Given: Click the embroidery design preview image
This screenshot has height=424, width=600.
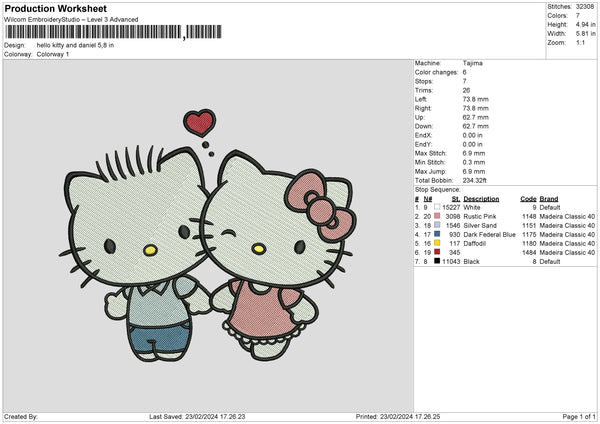Looking at the screenshot, I should 208,235.
